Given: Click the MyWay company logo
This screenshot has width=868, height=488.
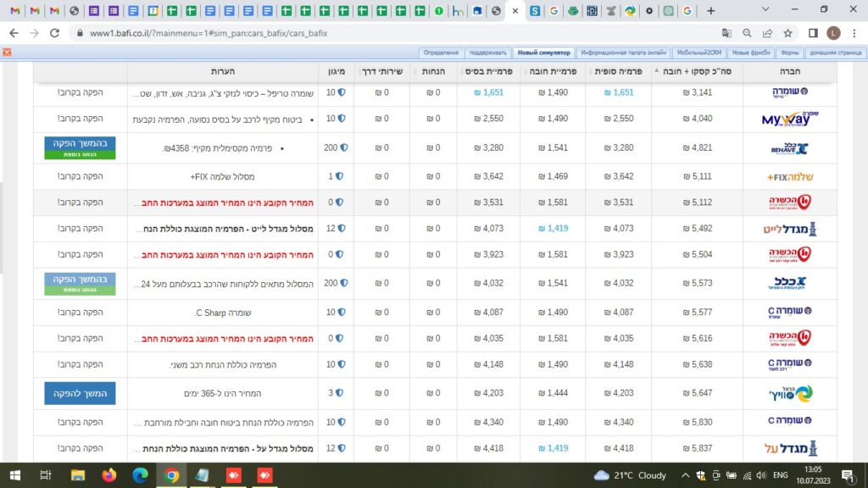Looking at the screenshot, I should tap(790, 119).
